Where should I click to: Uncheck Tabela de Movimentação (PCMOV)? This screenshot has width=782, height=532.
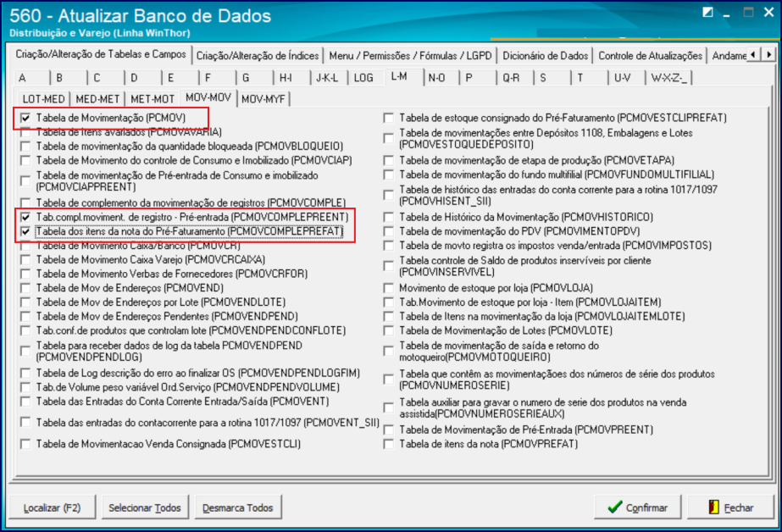click(x=25, y=118)
